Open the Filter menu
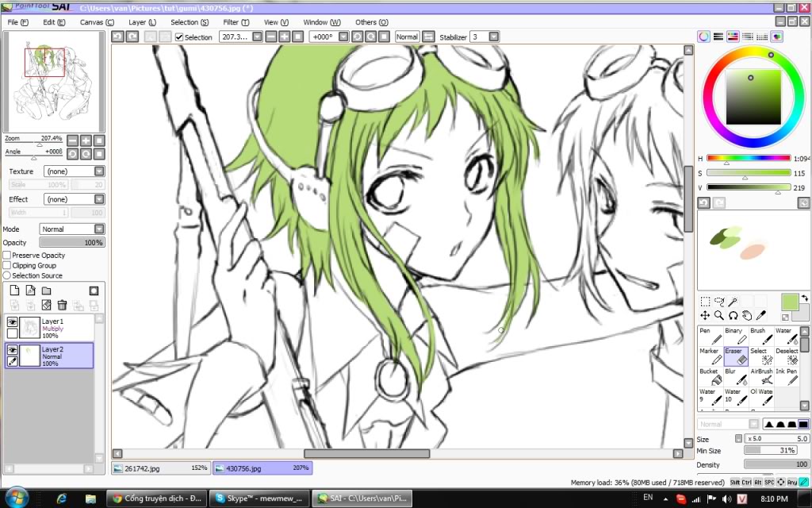 pos(236,22)
